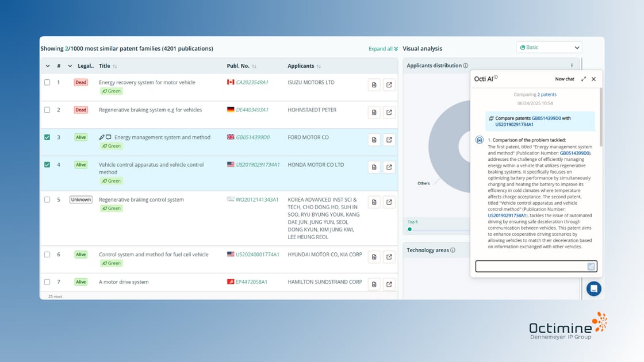Open the chevron next to # column header
This screenshot has height=362, width=644.
70,66
